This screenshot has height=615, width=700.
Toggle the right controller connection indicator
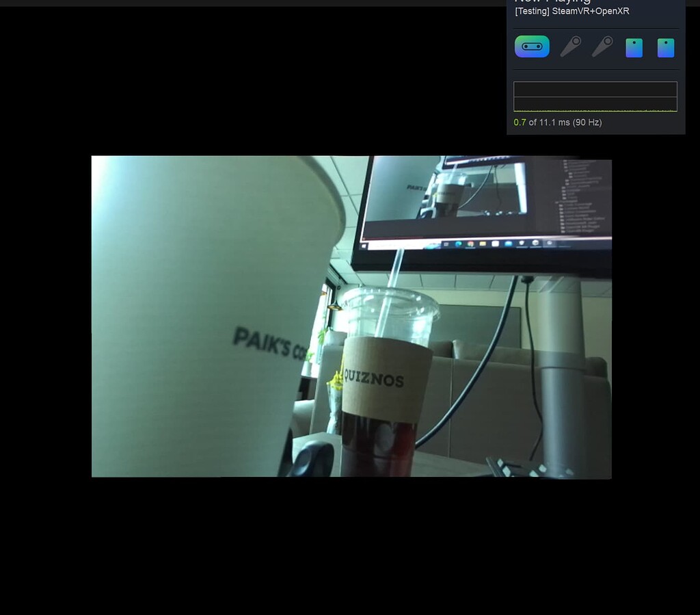coord(602,47)
